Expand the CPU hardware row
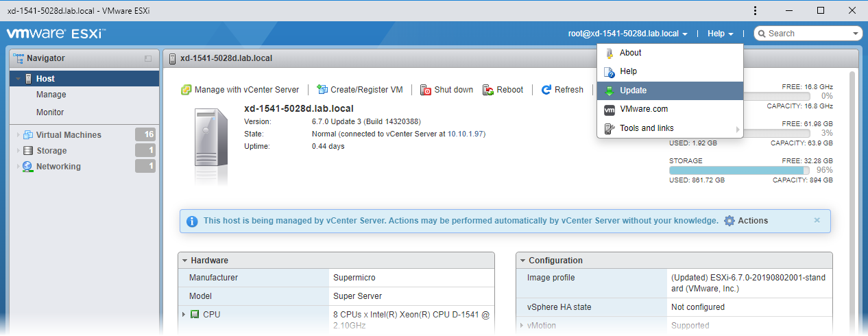868x336 pixels. pyautogui.click(x=184, y=314)
